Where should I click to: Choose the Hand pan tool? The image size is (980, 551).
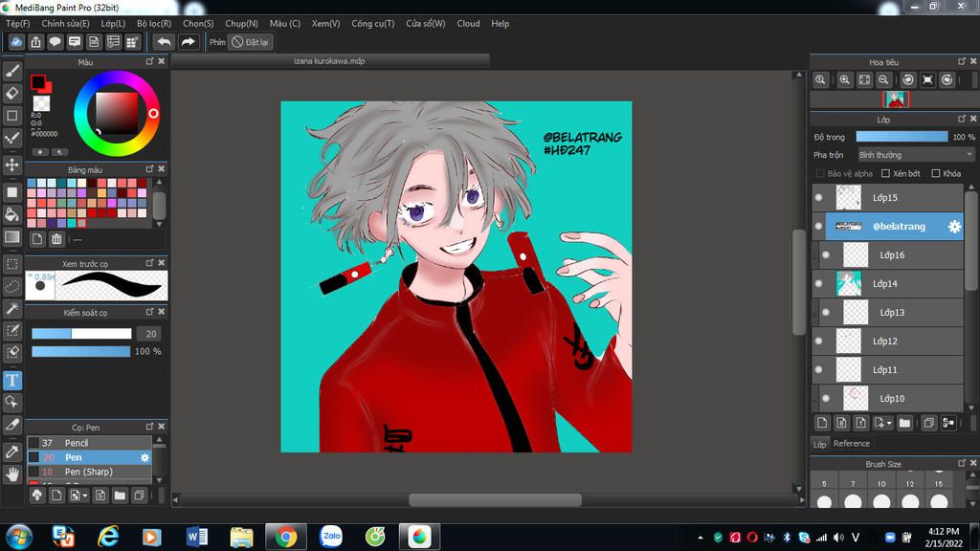coord(11,474)
